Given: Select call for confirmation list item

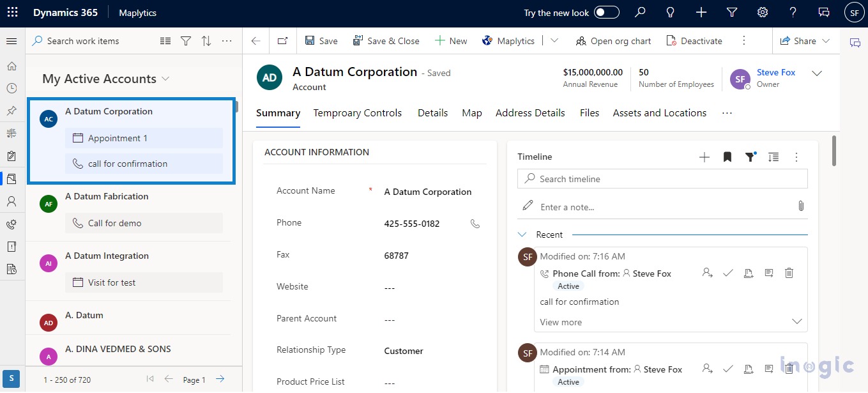Looking at the screenshot, I should click(x=144, y=164).
